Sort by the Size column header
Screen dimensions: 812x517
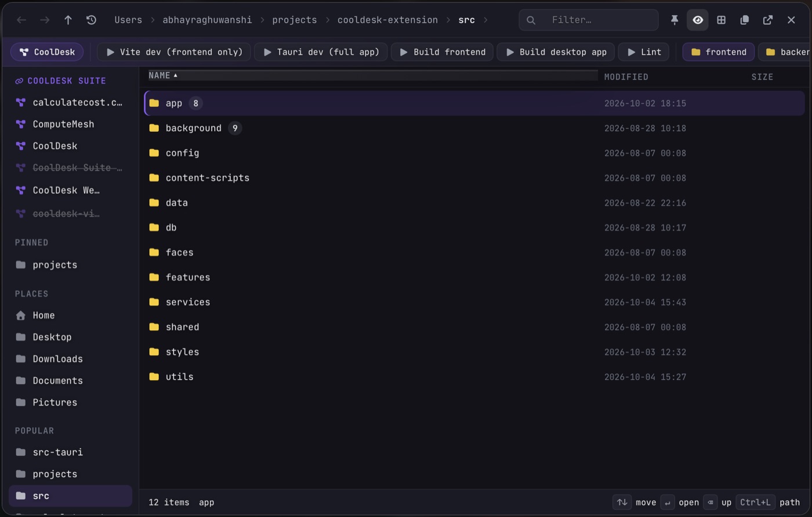coord(762,77)
